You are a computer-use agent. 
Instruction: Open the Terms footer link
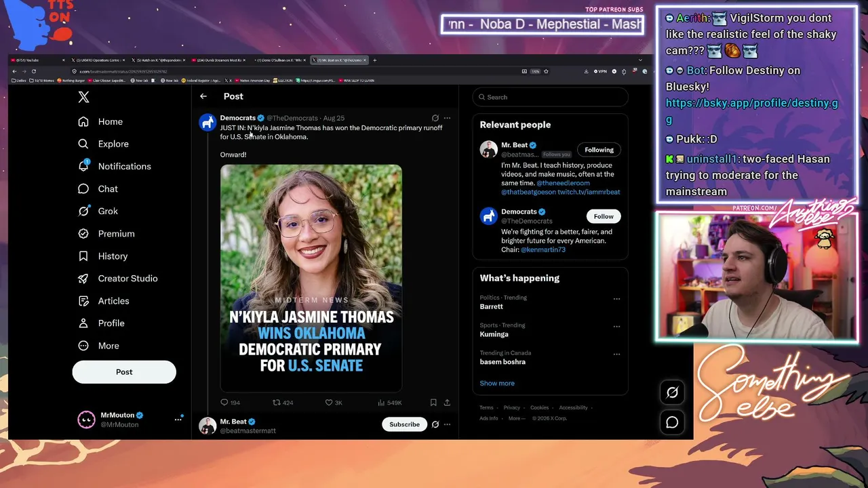click(x=486, y=407)
